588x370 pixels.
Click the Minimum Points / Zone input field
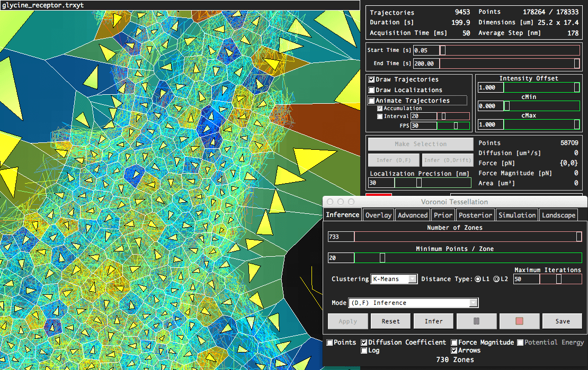pyautogui.click(x=341, y=258)
